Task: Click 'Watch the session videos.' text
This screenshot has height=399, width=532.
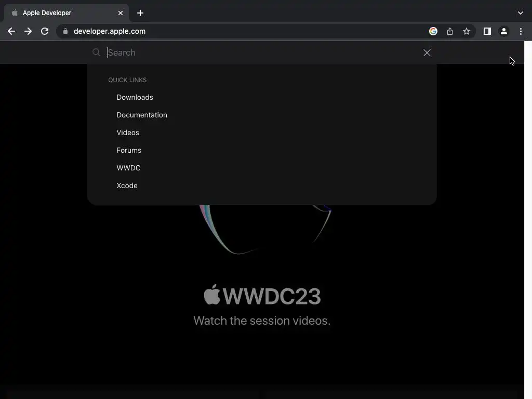Action: pyautogui.click(x=262, y=321)
